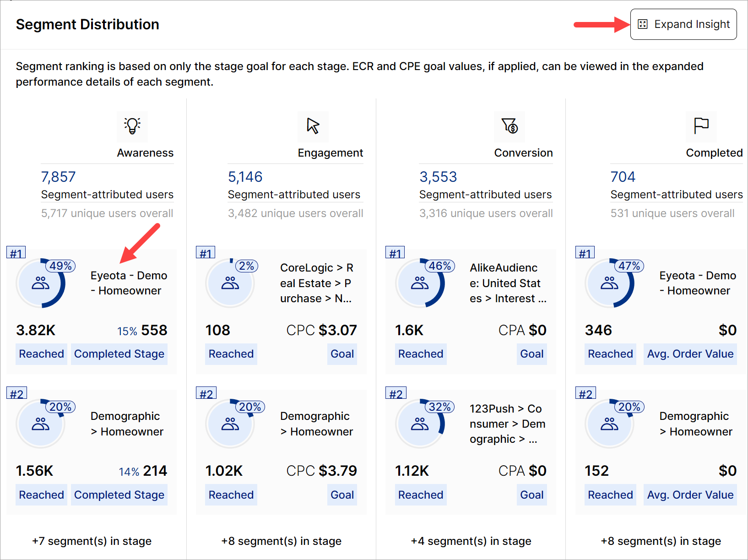Screen dimensions: 748x560
Task: Click audience icon for AlikeAudience segment
Action: point(420,283)
